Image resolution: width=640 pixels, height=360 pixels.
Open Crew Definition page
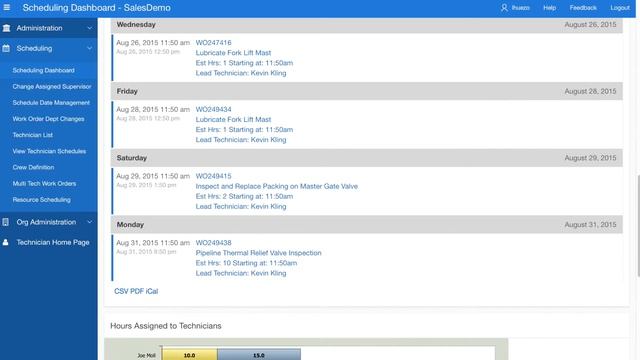[x=33, y=167]
